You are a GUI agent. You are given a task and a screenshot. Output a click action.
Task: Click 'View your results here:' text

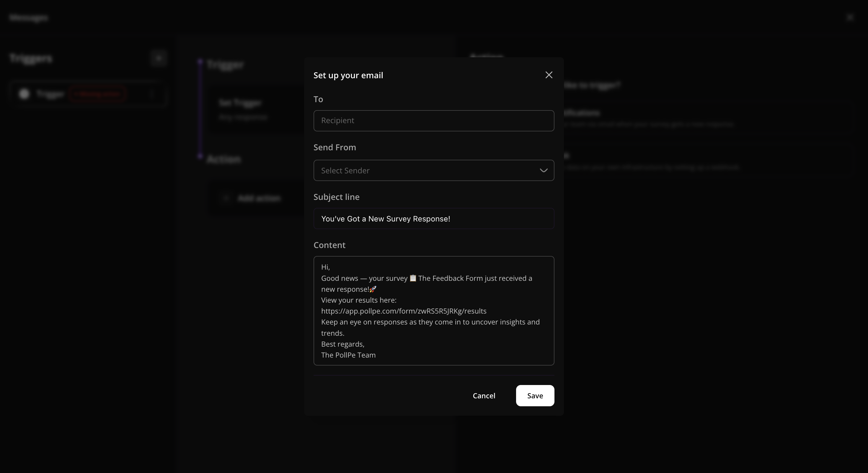[358, 300]
